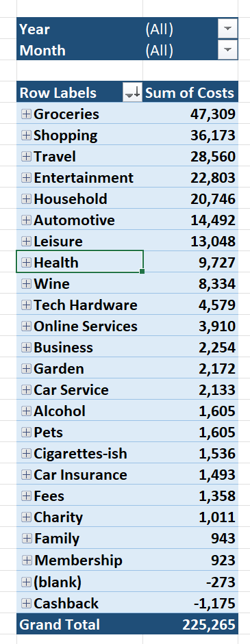The image size is (250, 644).
Task: Expand the Family row
Action: click(x=27, y=539)
